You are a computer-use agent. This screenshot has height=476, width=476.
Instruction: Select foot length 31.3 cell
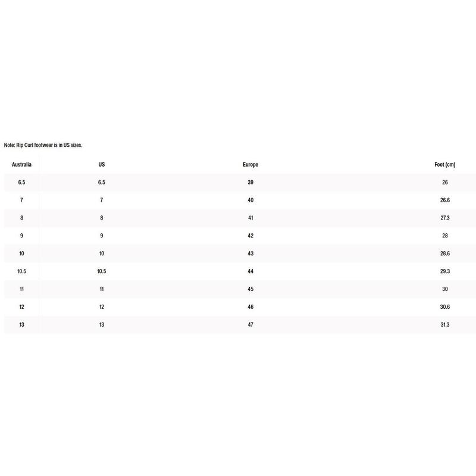[444, 325]
